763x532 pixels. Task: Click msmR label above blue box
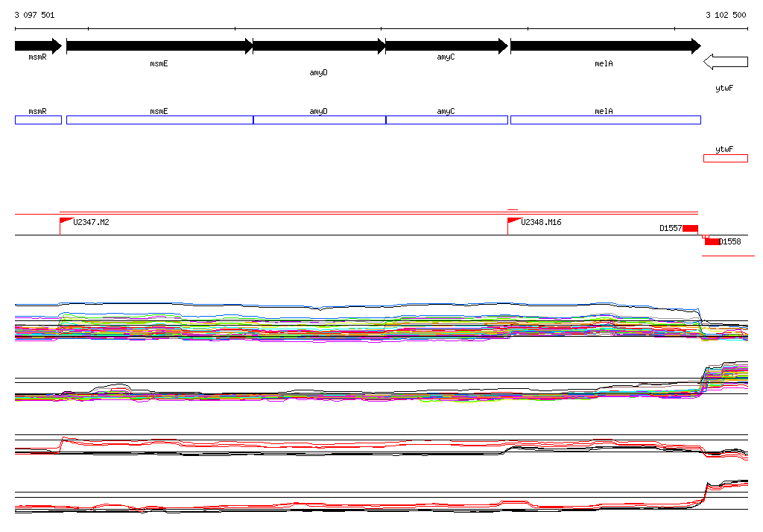click(x=37, y=112)
